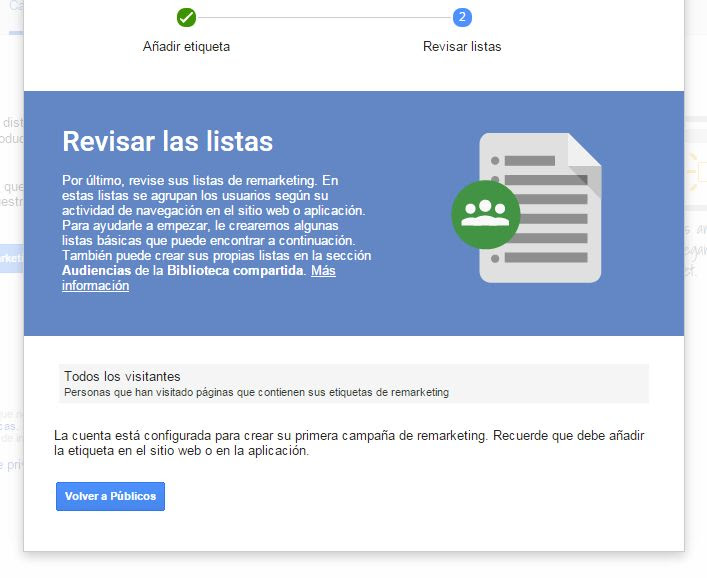The width and height of the screenshot is (707, 578).
Task: Click the 'Revisar las listas' heading
Action: click(x=168, y=141)
